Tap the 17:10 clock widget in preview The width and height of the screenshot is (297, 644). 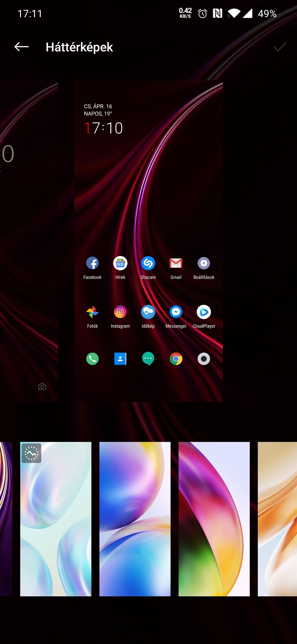click(x=103, y=128)
